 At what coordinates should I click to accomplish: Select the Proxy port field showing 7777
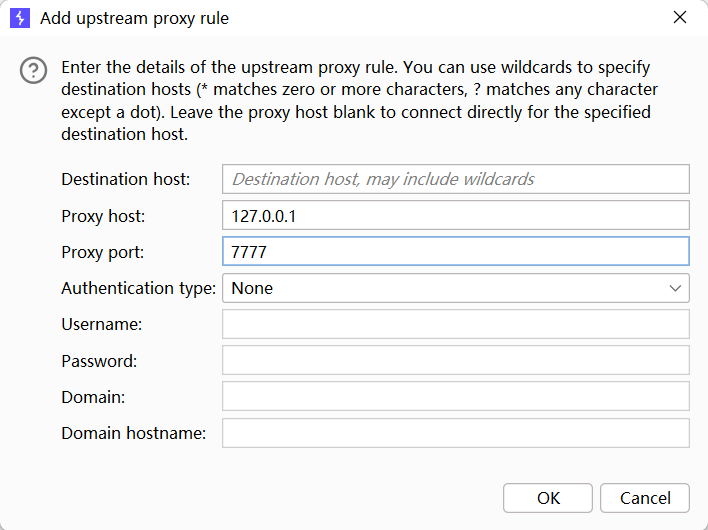[455, 252]
